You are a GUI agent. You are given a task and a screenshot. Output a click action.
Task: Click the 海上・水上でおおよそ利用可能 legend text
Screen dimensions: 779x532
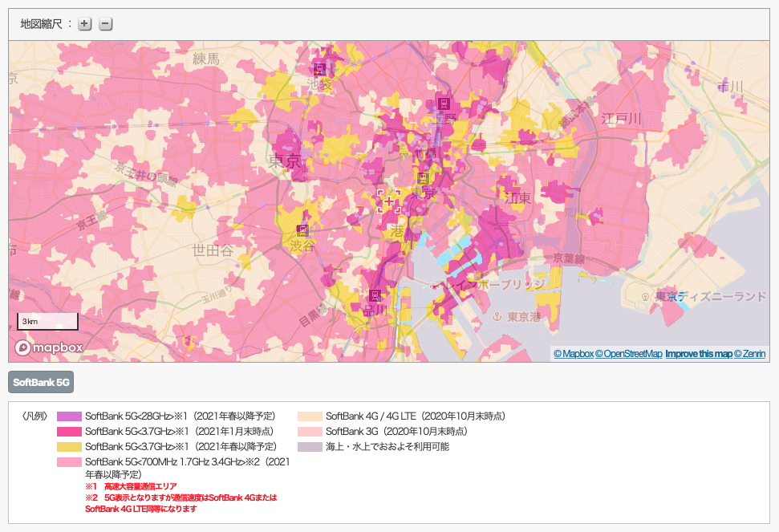tap(387, 447)
